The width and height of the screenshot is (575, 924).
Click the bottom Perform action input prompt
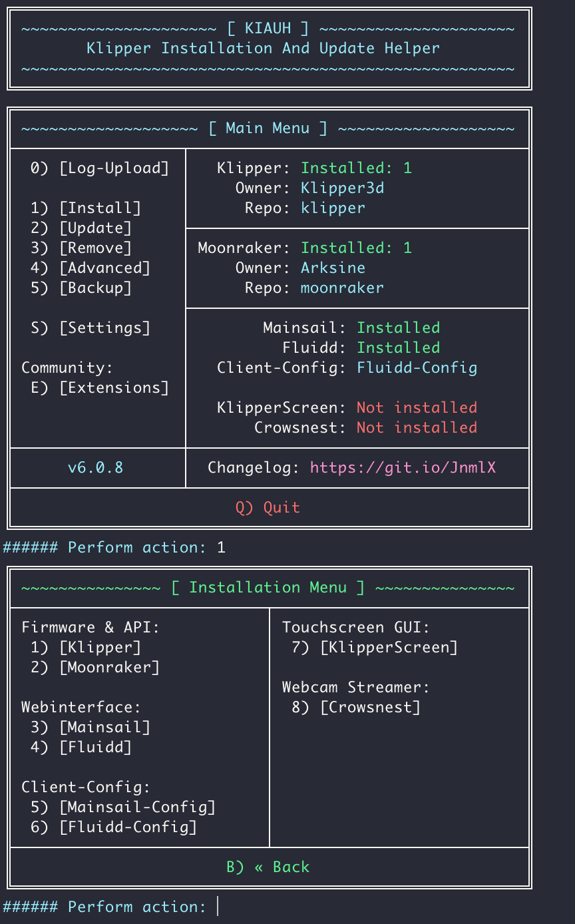pos(218,907)
